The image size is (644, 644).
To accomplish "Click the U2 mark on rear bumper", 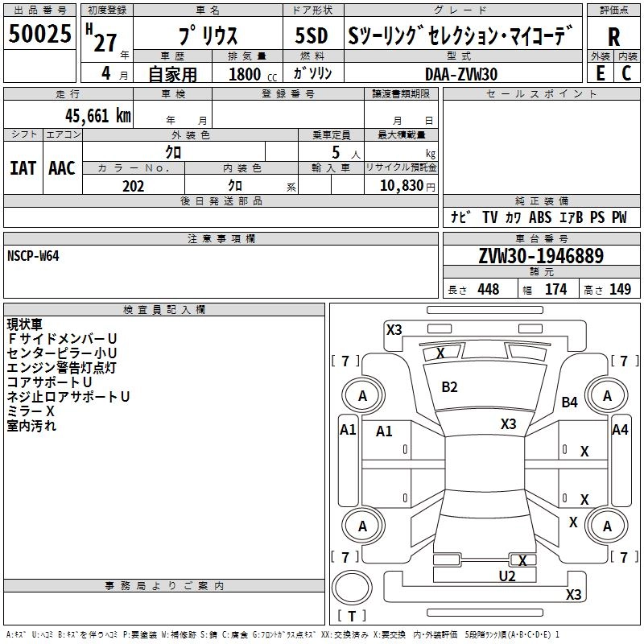I will tap(506, 576).
